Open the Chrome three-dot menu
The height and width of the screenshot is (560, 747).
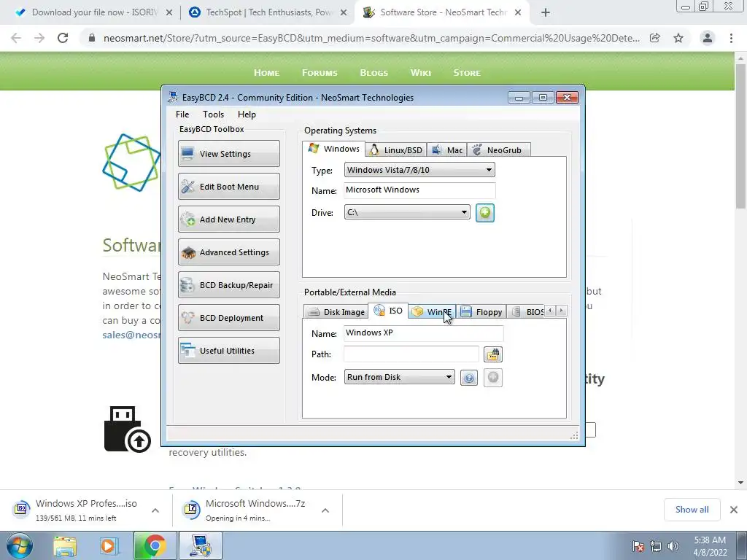(731, 38)
